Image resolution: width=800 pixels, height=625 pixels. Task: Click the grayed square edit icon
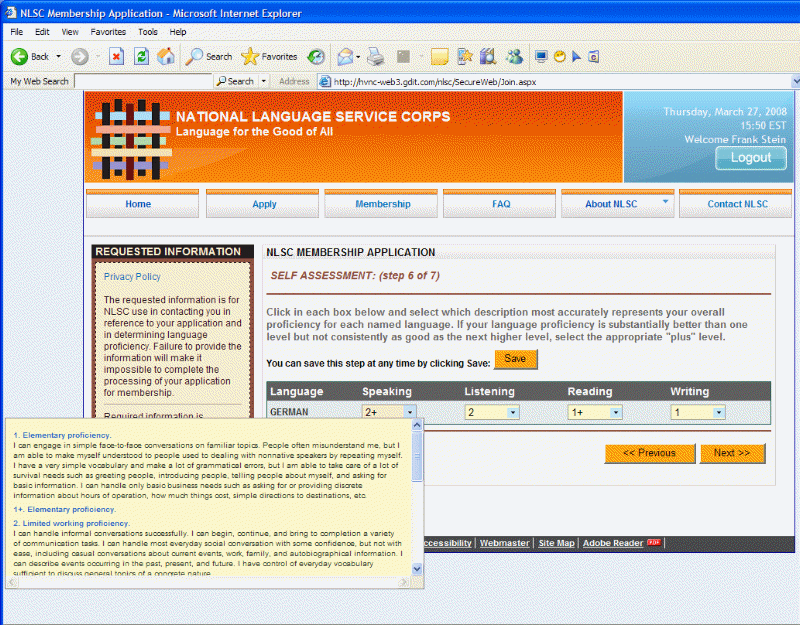(x=404, y=57)
